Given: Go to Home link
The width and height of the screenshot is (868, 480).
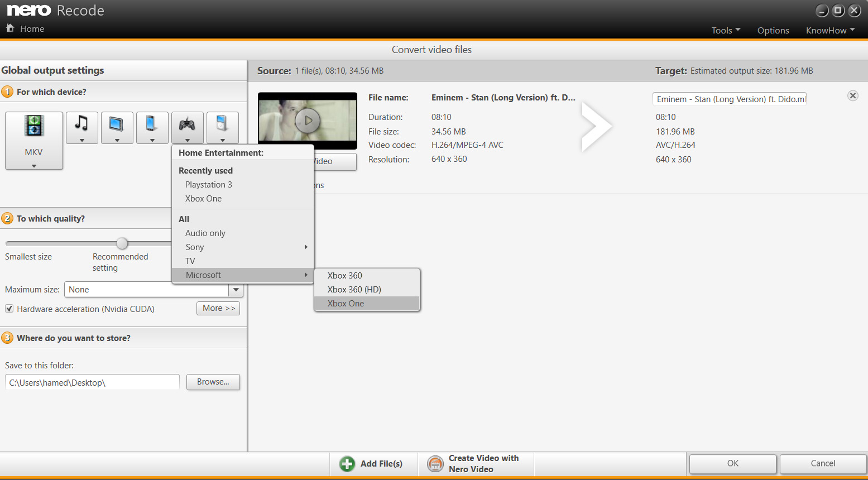Looking at the screenshot, I should [32, 28].
